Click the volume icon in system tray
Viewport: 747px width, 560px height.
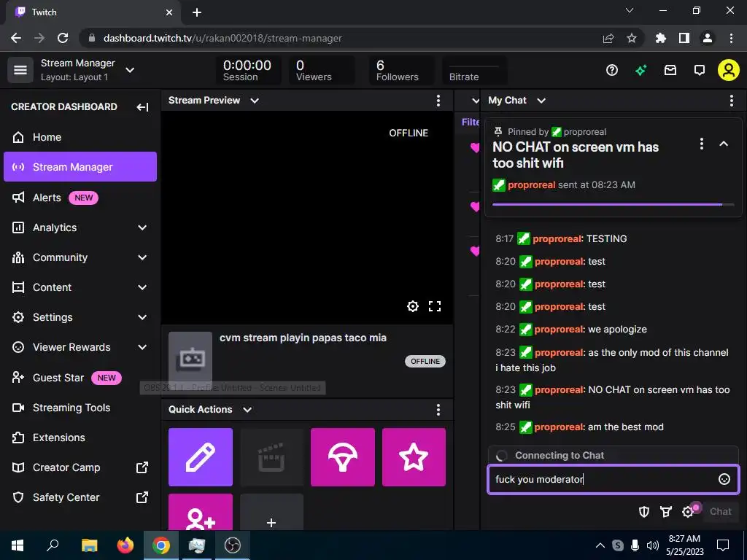click(652, 545)
